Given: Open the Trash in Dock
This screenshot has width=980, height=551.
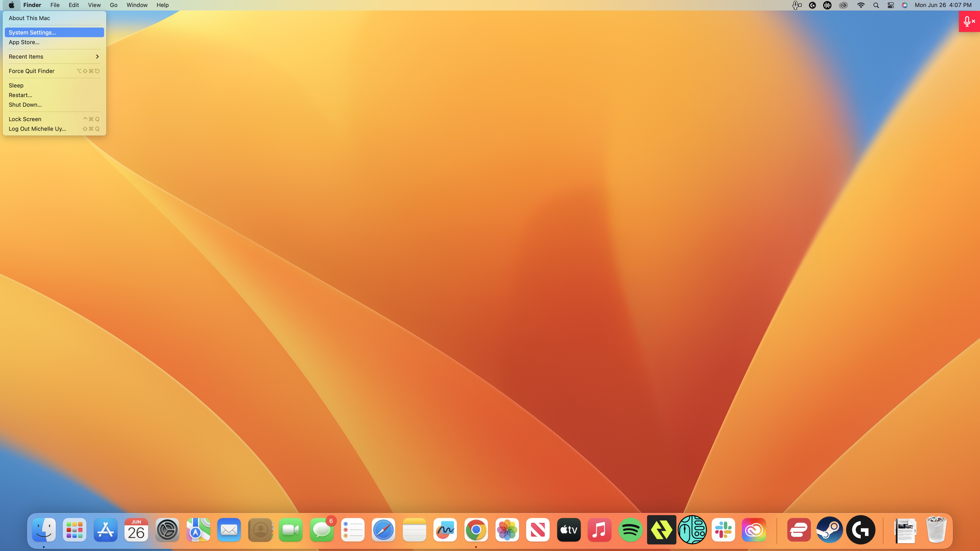Looking at the screenshot, I should (936, 529).
